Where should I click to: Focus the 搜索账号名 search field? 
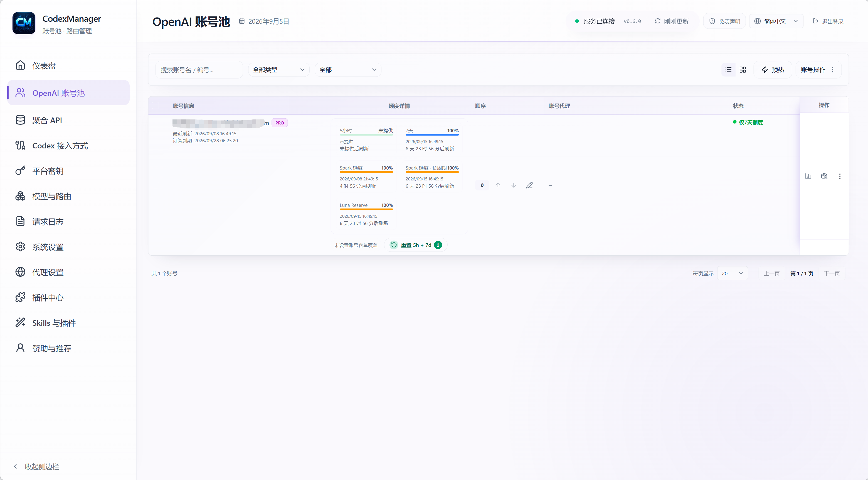[x=199, y=70]
